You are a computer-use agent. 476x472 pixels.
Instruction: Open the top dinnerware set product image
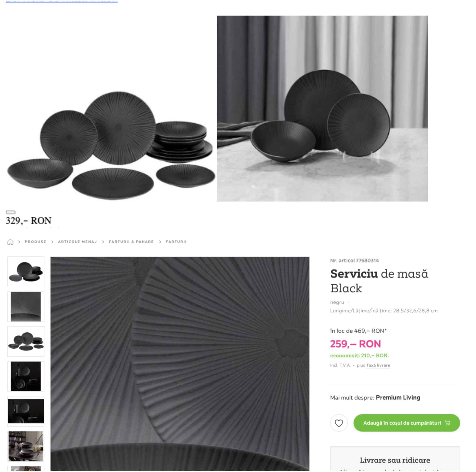[x=111, y=145]
